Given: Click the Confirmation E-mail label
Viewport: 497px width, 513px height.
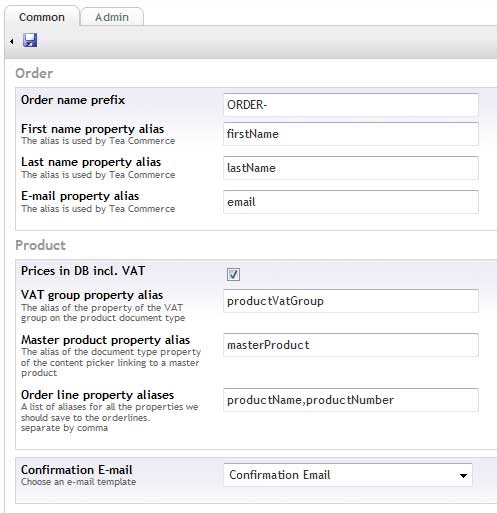Looking at the screenshot, I should click(x=77, y=470).
